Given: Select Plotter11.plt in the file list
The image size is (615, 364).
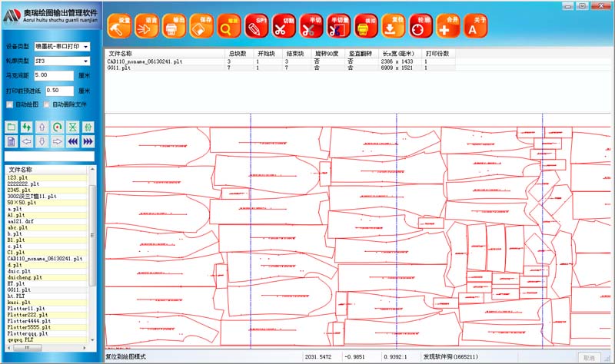Looking at the screenshot, I should click(46, 309).
